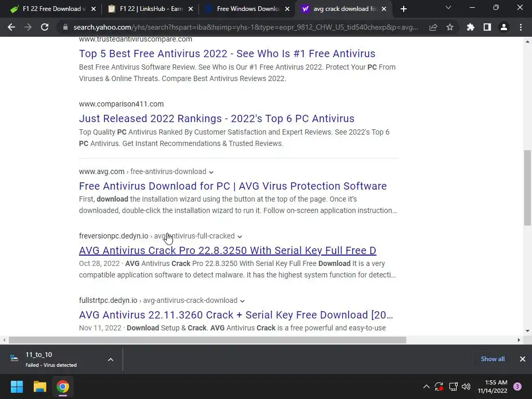Go back to the previous page

pos(11,27)
